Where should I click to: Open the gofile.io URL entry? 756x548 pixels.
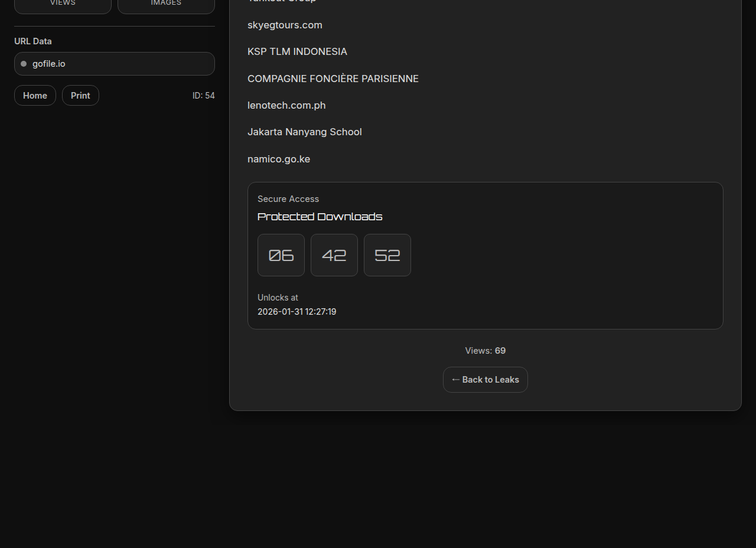click(x=115, y=64)
